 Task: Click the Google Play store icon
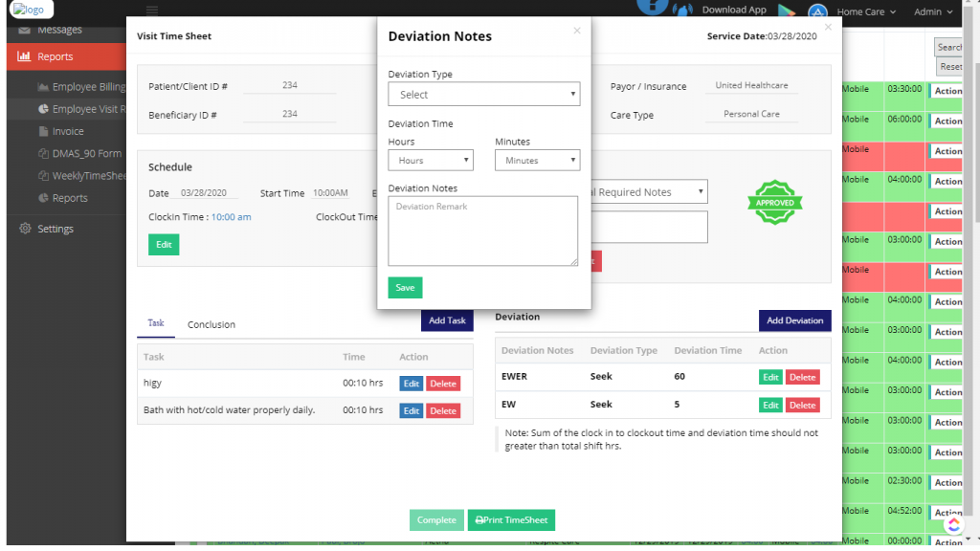(787, 11)
